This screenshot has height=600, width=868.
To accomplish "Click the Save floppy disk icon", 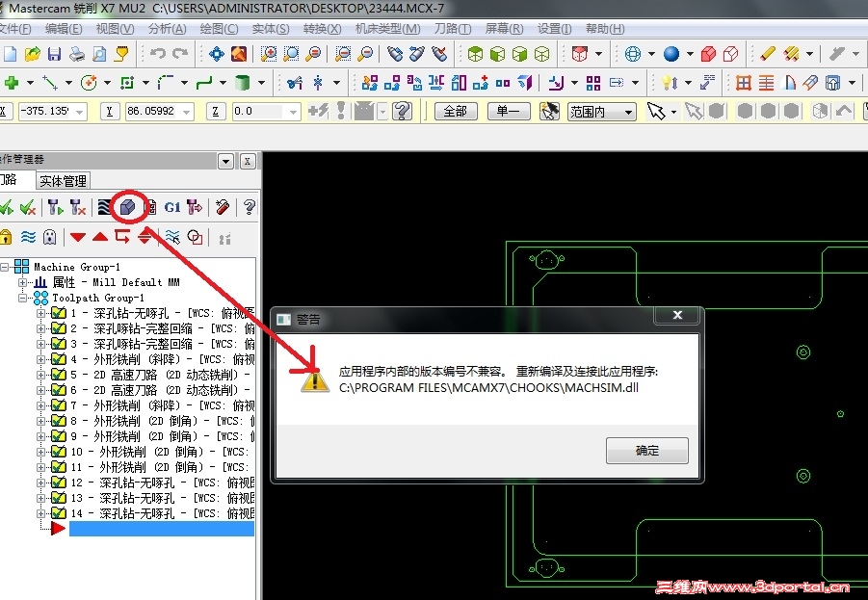I will click(54, 54).
